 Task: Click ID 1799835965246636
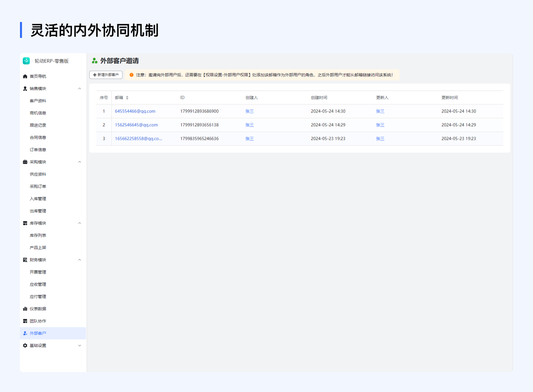[199, 139]
